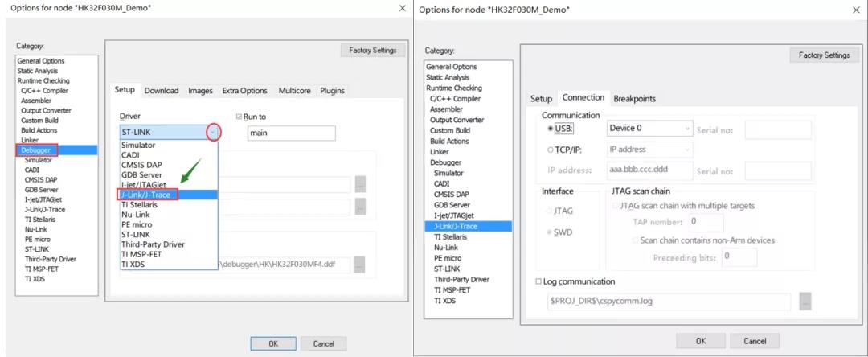Open the Breakpoints tab

tap(634, 99)
